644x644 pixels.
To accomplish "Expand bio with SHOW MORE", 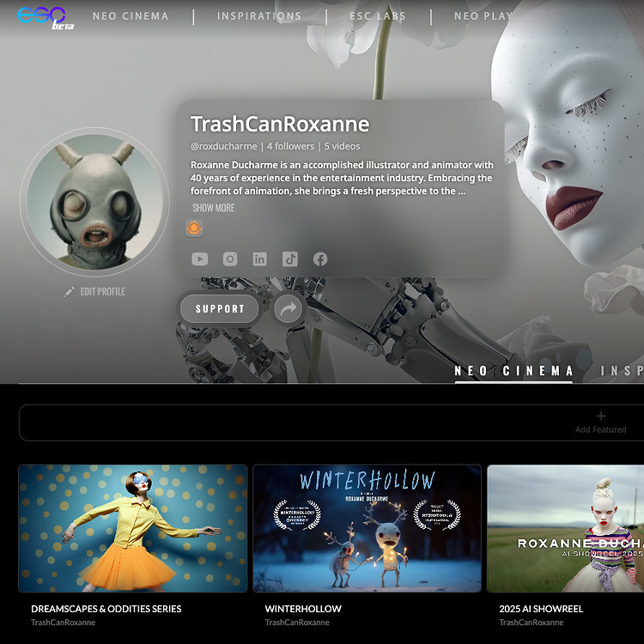I will click(214, 208).
